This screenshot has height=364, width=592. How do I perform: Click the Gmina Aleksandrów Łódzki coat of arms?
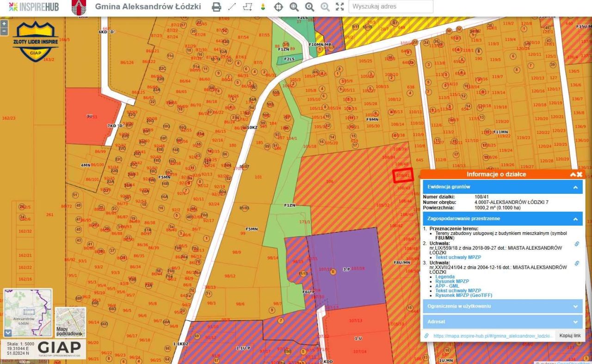click(x=79, y=7)
